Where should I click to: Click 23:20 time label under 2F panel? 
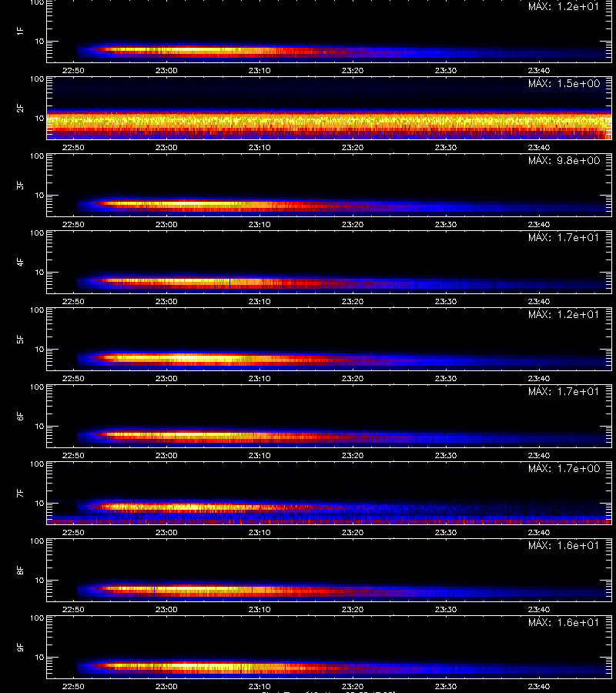pos(353,147)
